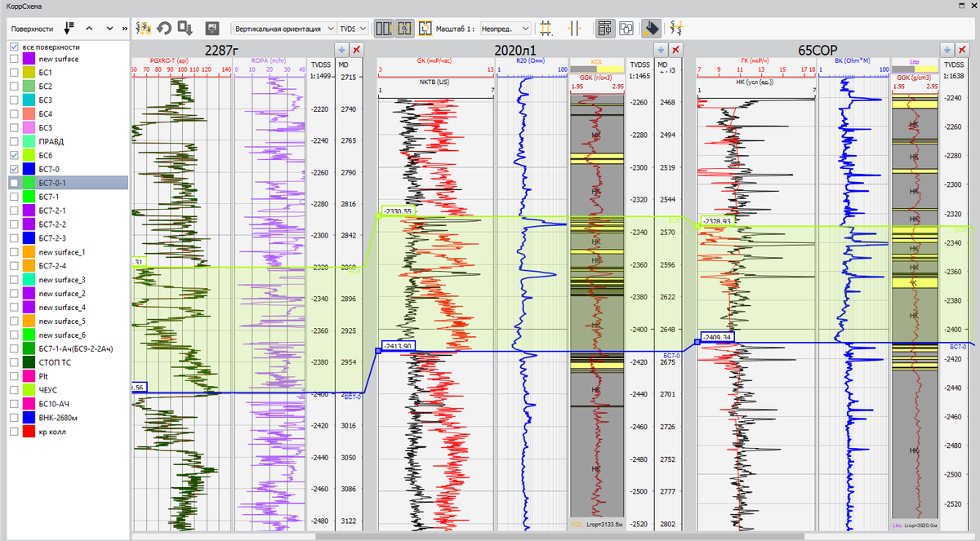Click the sort surfaces descending icon
The height and width of the screenshot is (541, 980).
(69, 28)
